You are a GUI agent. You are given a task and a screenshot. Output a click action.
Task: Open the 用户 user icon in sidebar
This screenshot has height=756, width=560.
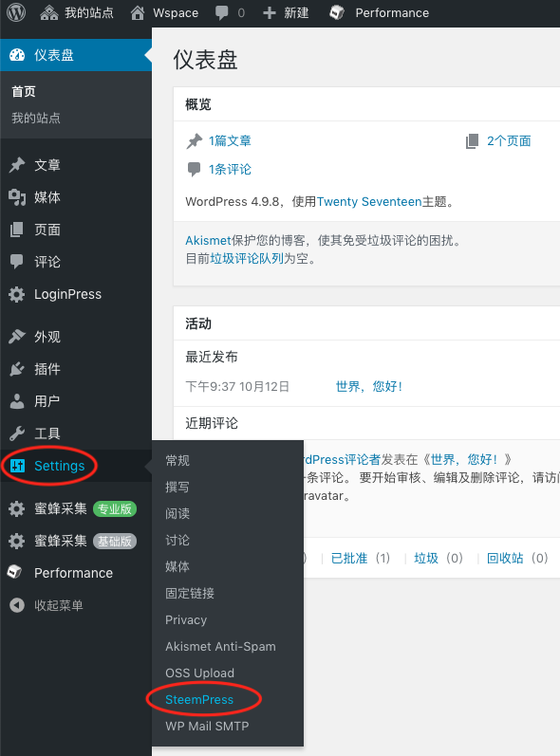17,401
